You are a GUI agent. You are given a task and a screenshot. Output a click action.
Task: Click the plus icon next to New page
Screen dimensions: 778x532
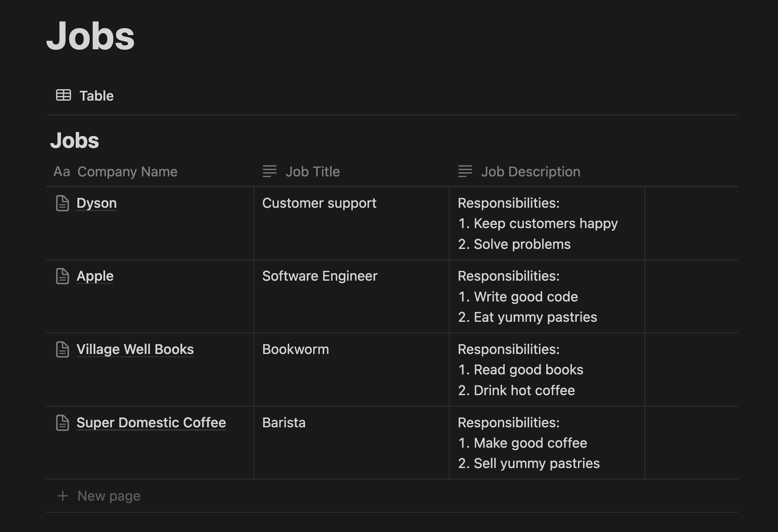tap(63, 496)
